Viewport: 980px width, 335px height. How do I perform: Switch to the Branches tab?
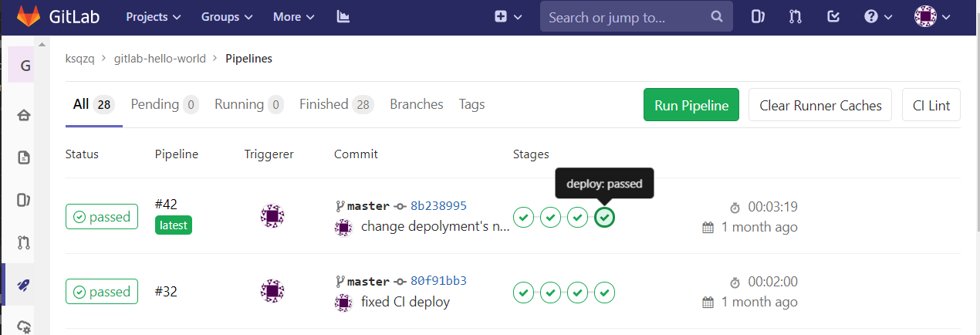click(x=417, y=104)
